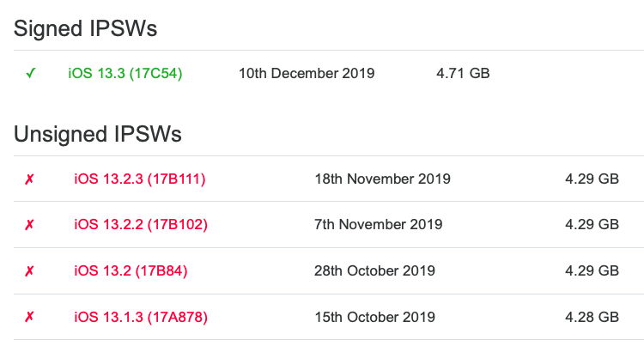Click the 4.71 GB file size

click(x=463, y=73)
